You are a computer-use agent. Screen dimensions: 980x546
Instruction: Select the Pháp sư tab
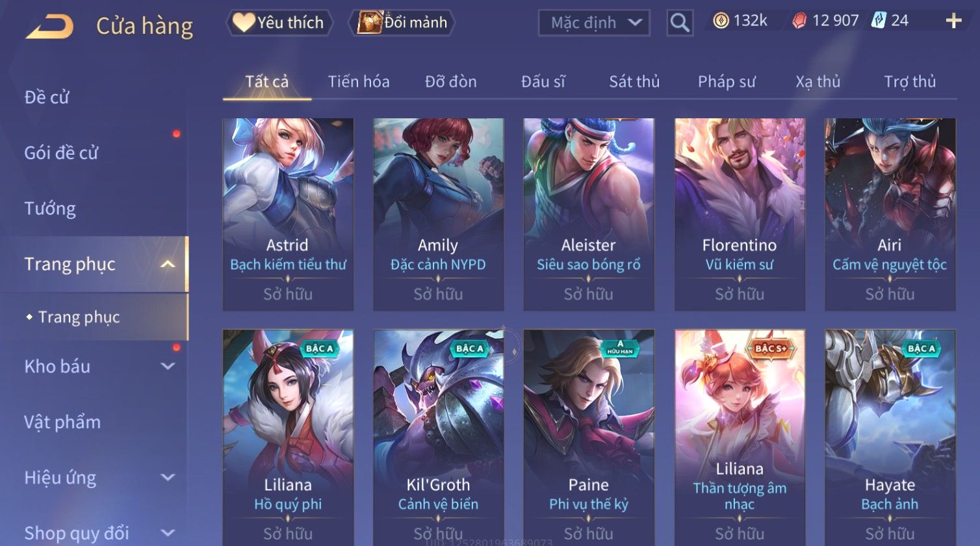(727, 82)
